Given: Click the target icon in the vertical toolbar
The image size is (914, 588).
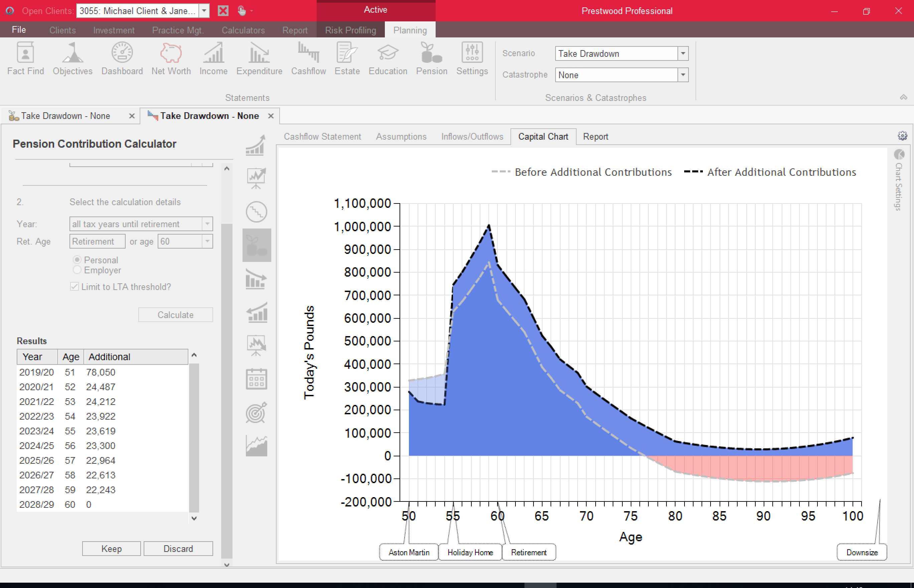Looking at the screenshot, I should pyautogui.click(x=256, y=413).
